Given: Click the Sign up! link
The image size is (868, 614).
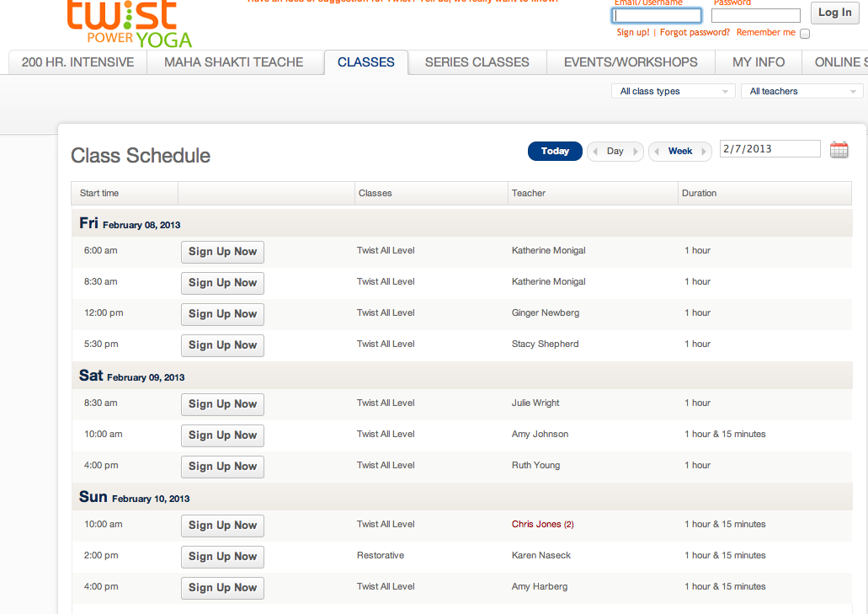Looking at the screenshot, I should pos(633,32).
